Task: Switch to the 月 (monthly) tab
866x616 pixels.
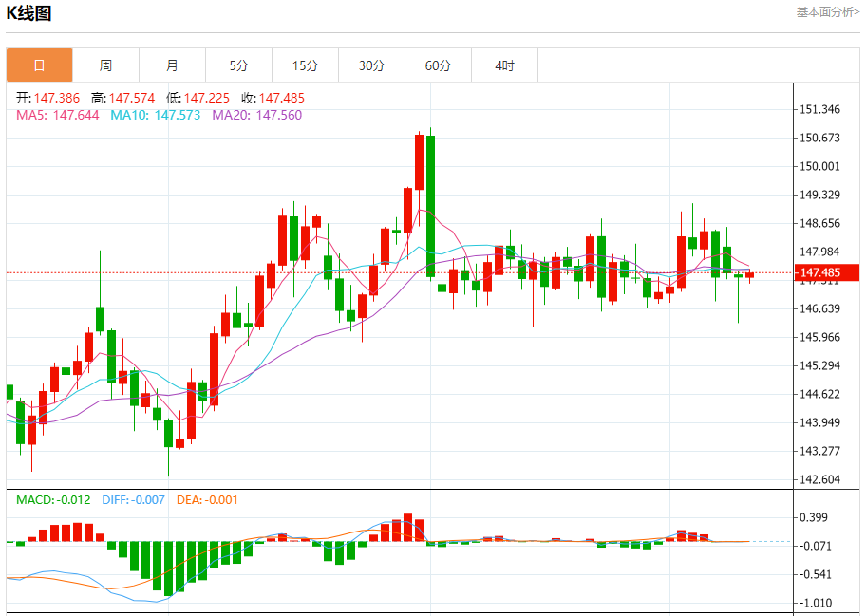Action: [x=172, y=65]
